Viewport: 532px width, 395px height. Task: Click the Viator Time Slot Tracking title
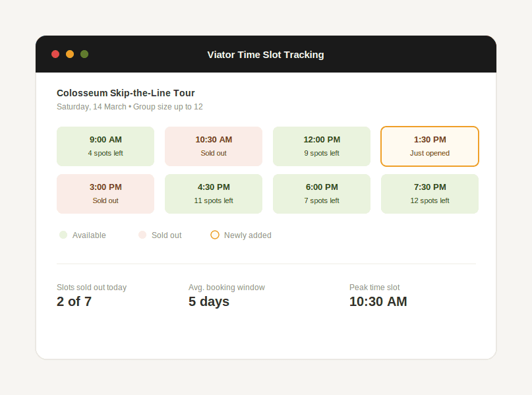(x=266, y=55)
